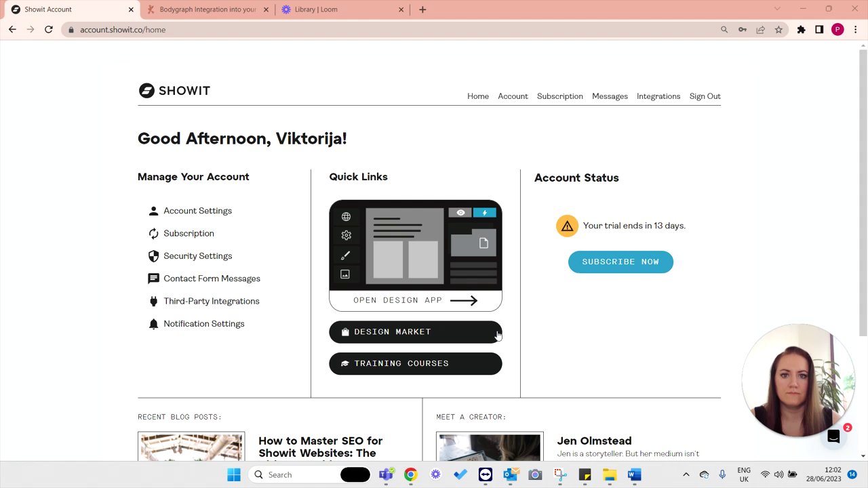The width and height of the screenshot is (868, 488).
Task: Bookmark this page with the star icon
Action: (x=778, y=30)
